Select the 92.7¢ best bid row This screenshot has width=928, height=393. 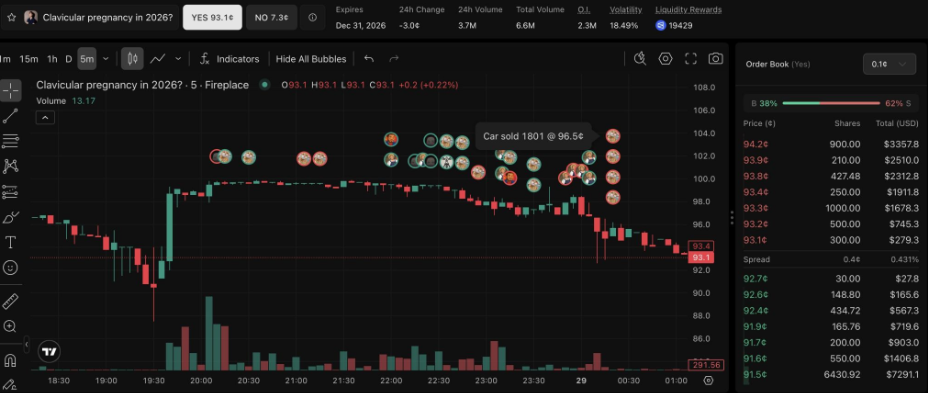831,278
